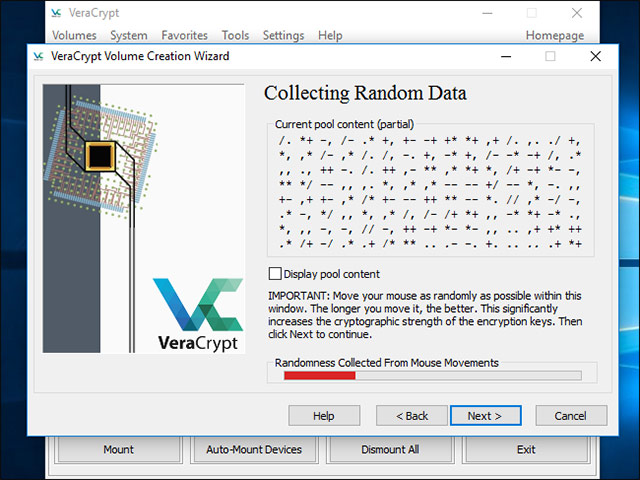Close the Volume Creation Wizard window
This screenshot has height=480, width=640.
[596, 56]
